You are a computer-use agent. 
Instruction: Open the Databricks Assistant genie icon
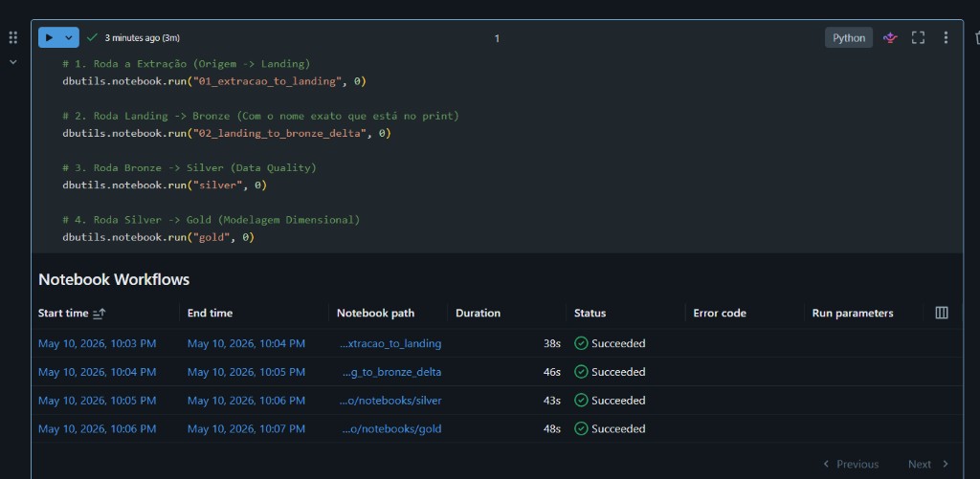click(x=890, y=37)
